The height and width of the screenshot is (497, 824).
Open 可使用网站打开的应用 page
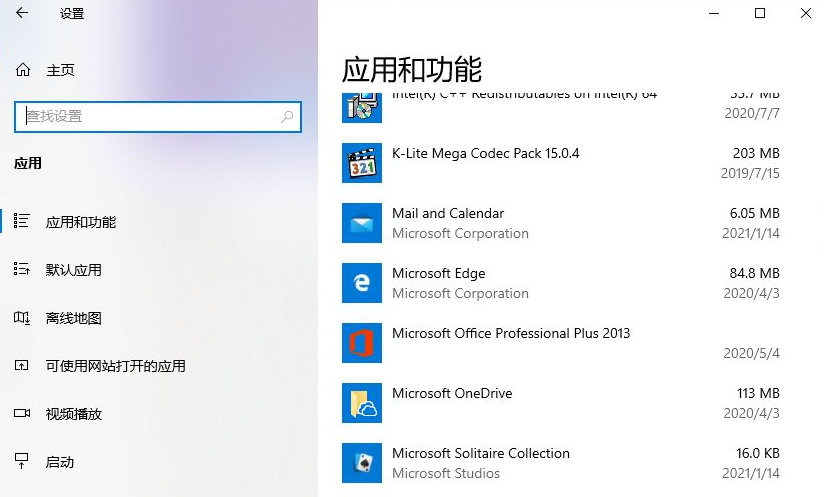[x=115, y=366]
